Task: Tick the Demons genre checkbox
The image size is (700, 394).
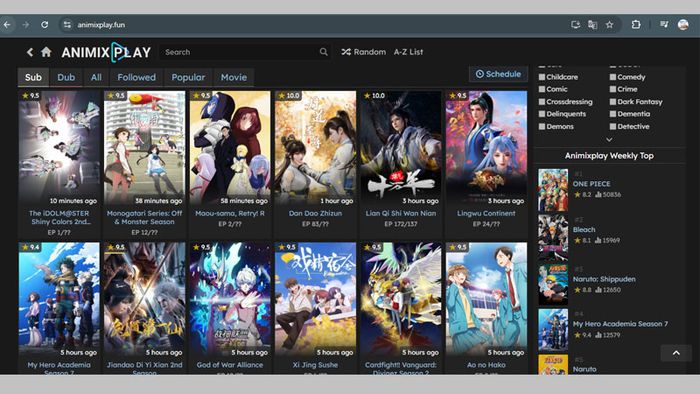Action: pos(542,126)
